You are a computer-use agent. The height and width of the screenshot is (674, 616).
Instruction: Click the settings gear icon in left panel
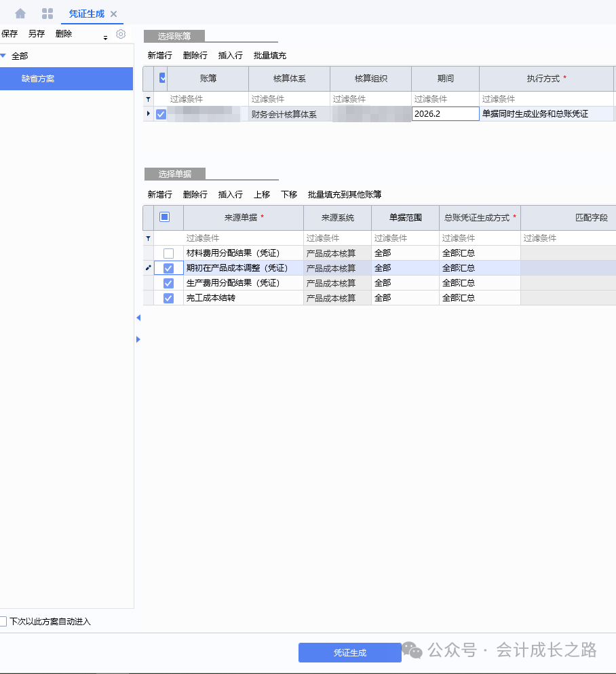(x=121, y=35)
